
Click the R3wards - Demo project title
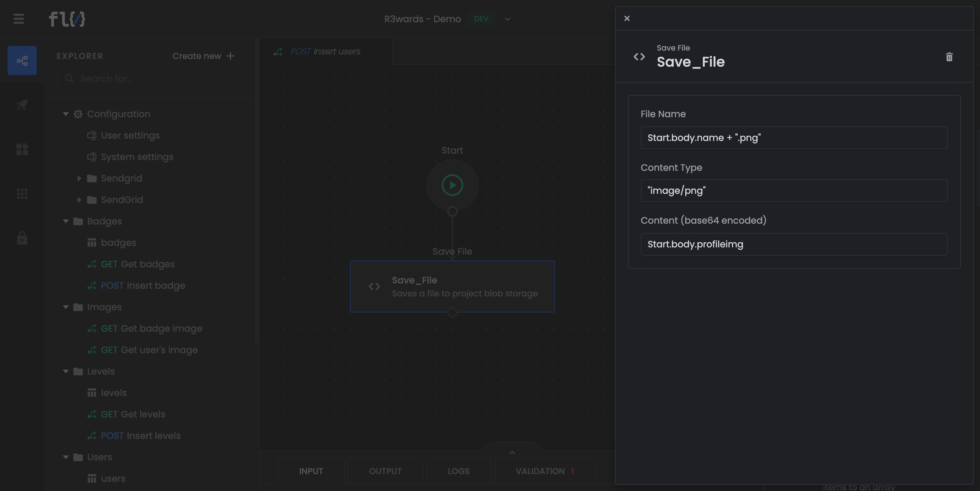coord(423,19)
